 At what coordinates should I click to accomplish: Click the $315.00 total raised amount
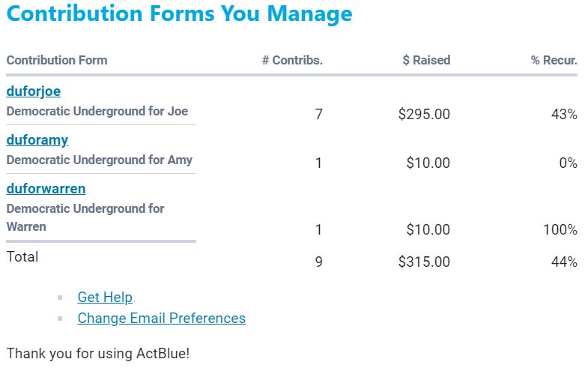[424, 262]
